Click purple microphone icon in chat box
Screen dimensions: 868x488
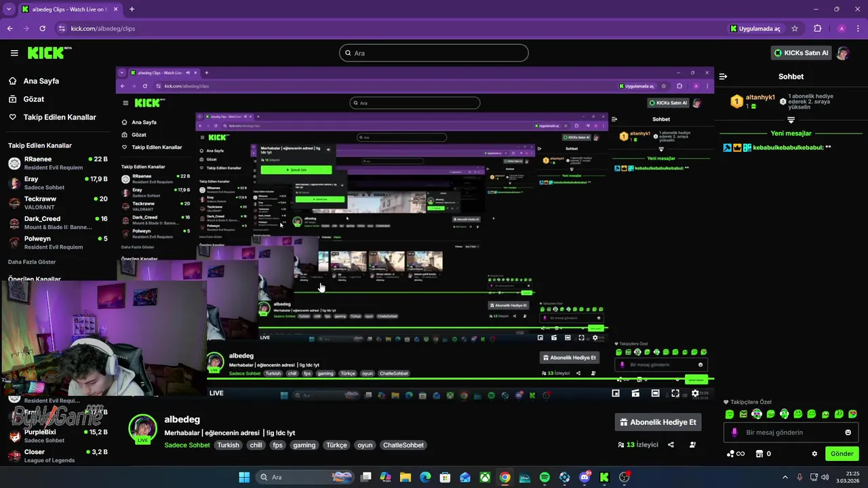(x=734, y=432)
